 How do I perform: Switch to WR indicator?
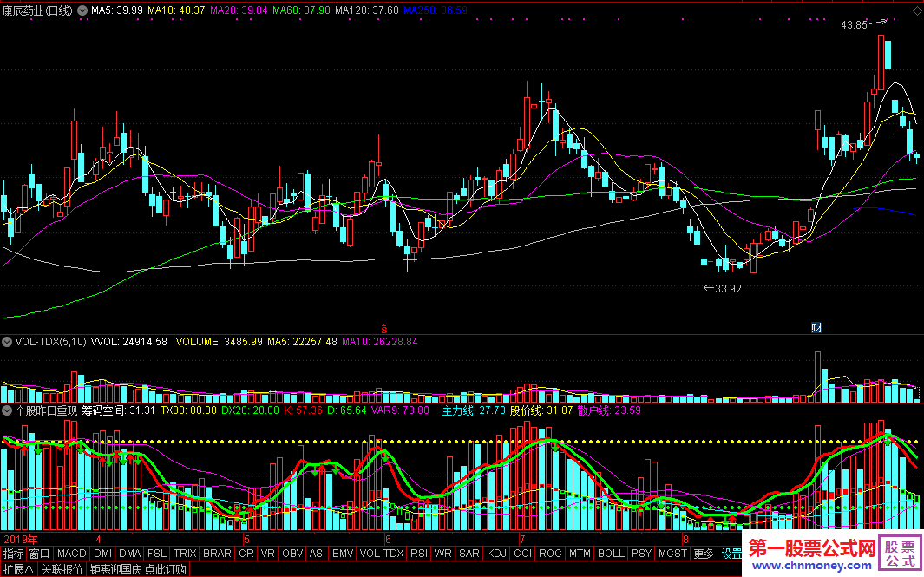pyautogui.click(x=443, y=554)
